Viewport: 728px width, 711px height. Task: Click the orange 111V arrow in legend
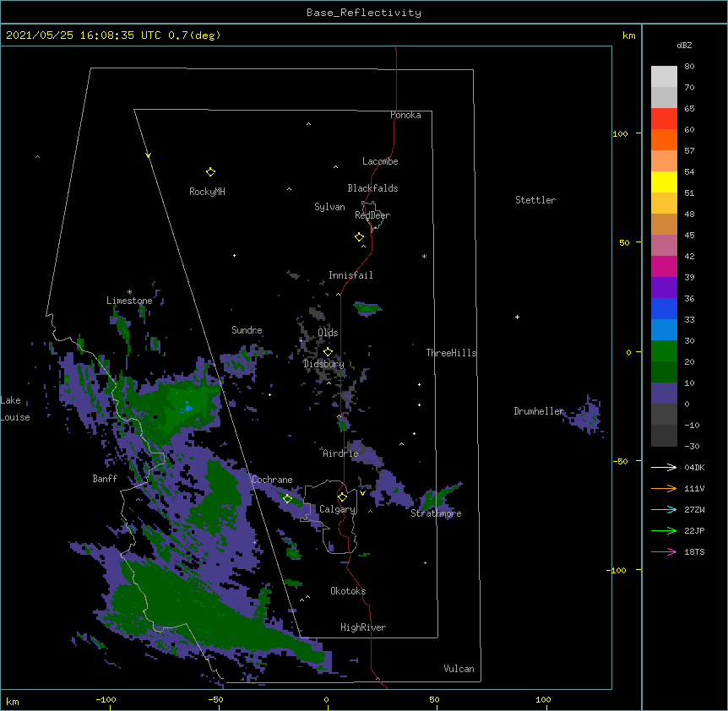pos(664,488)
